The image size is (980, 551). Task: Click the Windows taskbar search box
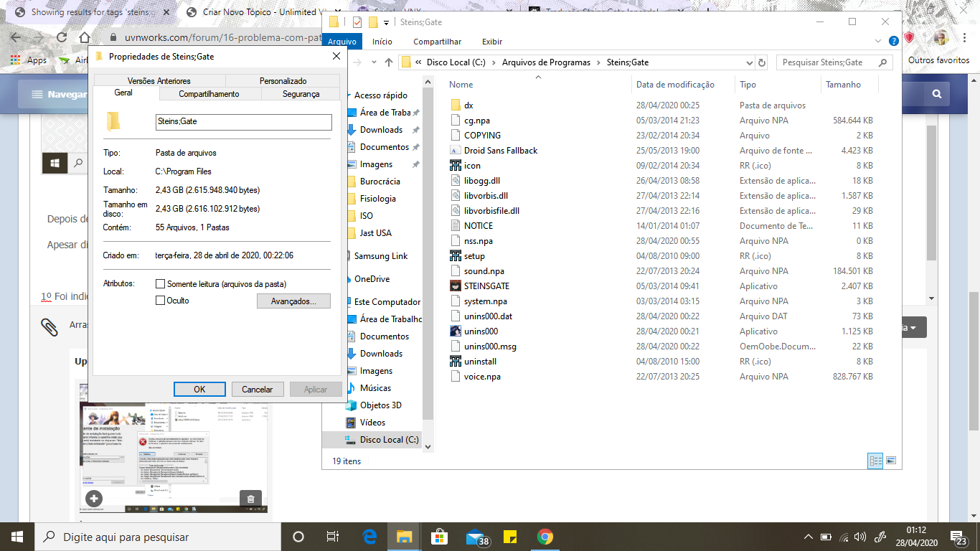[156, 537]
